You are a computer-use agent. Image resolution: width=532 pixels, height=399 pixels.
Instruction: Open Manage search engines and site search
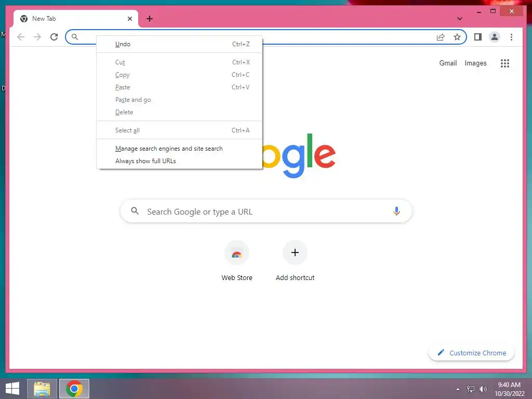pos(179,149)
